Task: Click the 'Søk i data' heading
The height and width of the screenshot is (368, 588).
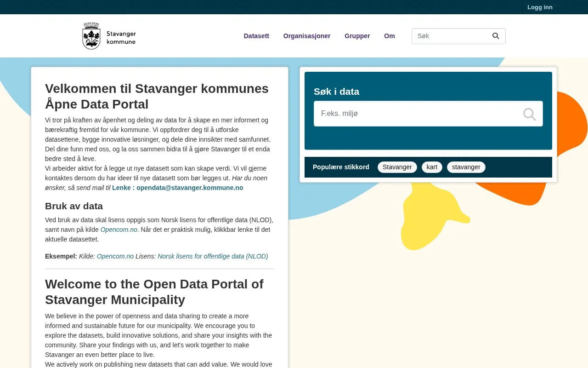Action: click(336, 92)
